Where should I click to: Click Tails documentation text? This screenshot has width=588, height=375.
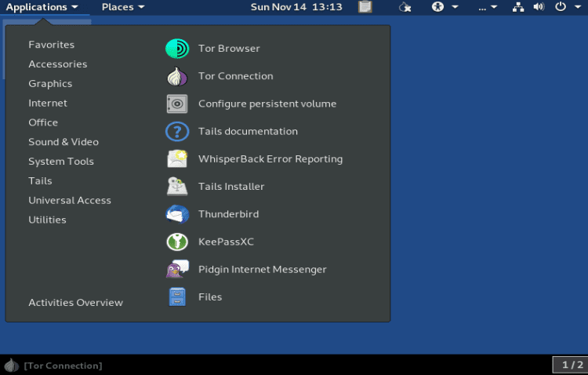point(248,131)
